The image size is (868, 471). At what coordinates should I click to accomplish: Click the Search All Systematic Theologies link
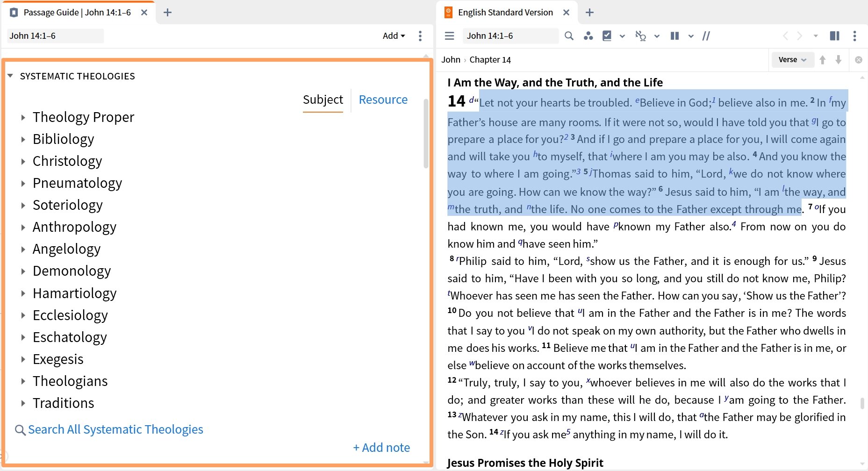[x=115, y=429]
